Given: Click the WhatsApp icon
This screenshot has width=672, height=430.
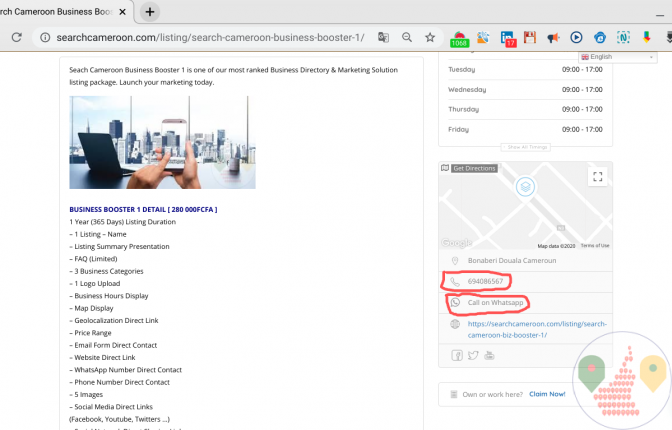Looking at the screenshot, I should click(455, 303).
